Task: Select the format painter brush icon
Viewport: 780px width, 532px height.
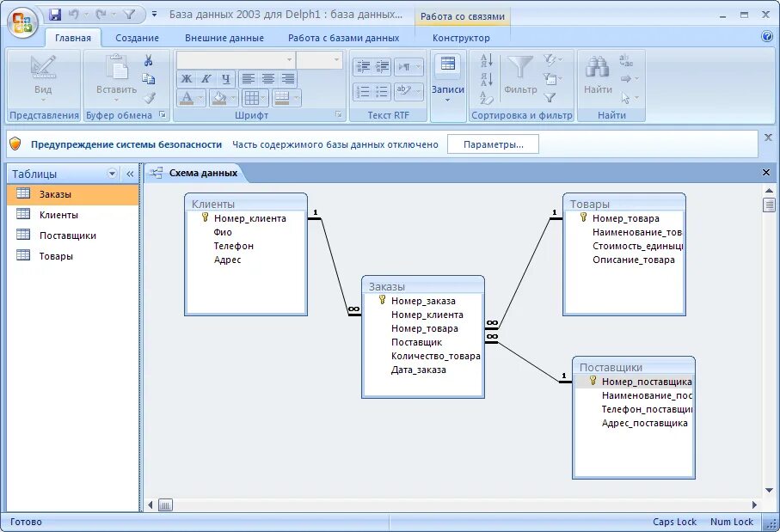Action: [149, 97]
